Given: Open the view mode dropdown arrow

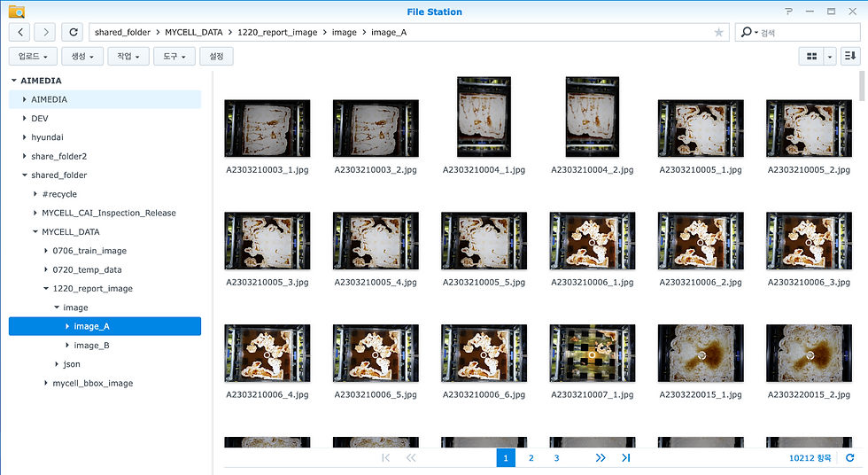Looking at the screenshot, I should click(829, 56).
